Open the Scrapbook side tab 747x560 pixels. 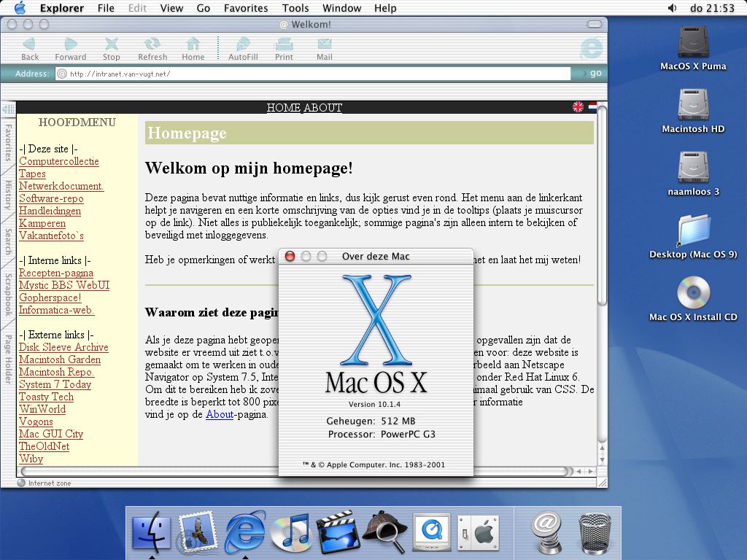pyautogui.click(x=8, y=294)
